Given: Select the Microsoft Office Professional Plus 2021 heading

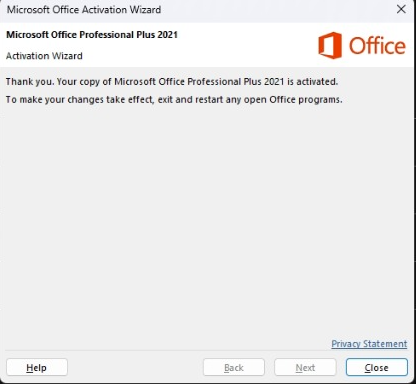Looking at the screenshot, I should pyautogui.click(x=92, y=35).
